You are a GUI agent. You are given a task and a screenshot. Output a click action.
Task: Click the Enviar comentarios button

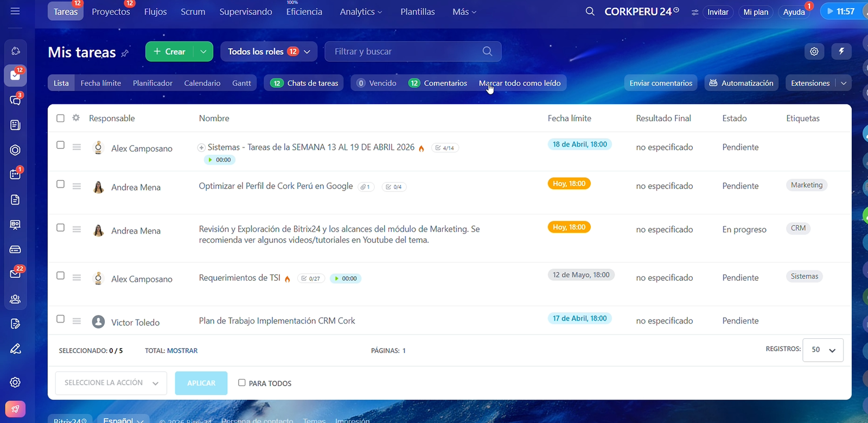(661, 83)
